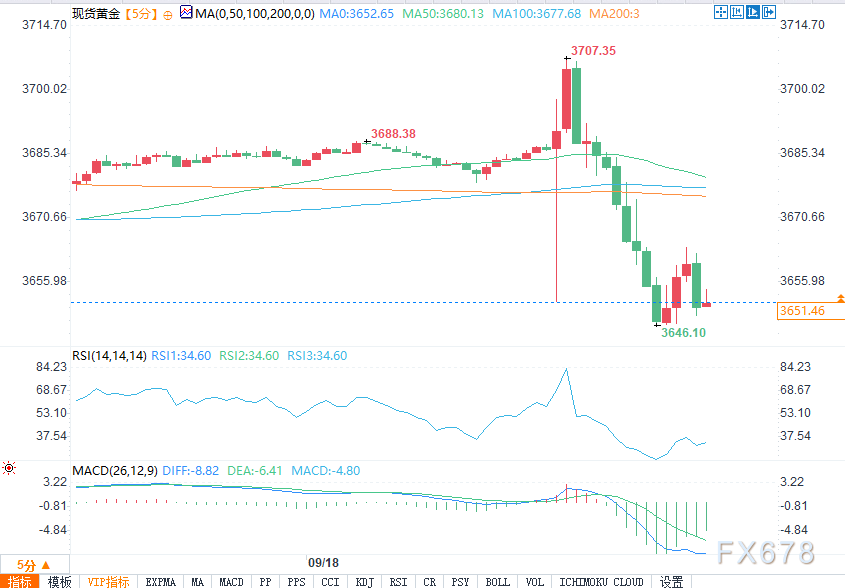845x588 pixels.
Task: Open the MA indicator chart icon
Action: click(186, 12)
